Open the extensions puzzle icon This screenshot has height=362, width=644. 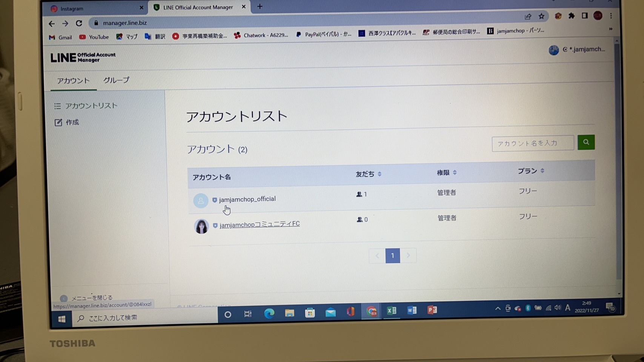[572, 15]
